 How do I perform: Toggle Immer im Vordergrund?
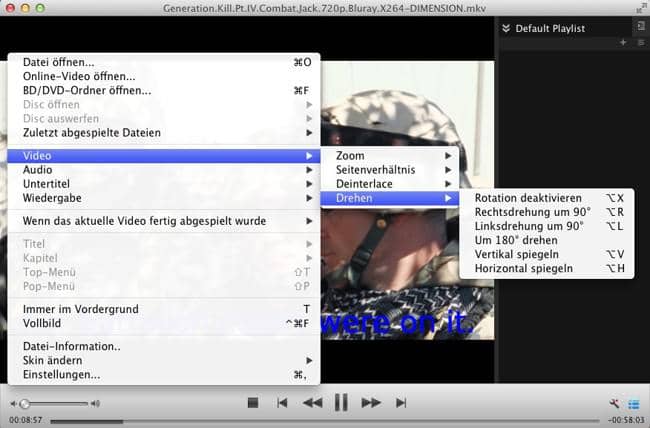point(164,309)
